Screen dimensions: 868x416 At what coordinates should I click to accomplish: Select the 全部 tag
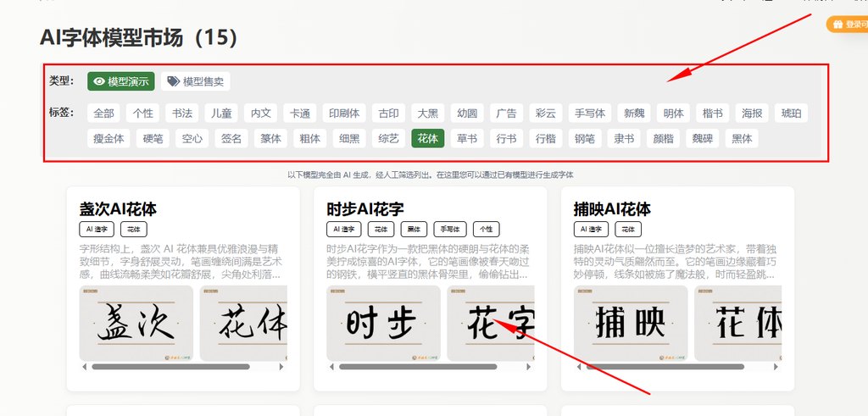tap(103, 113)
